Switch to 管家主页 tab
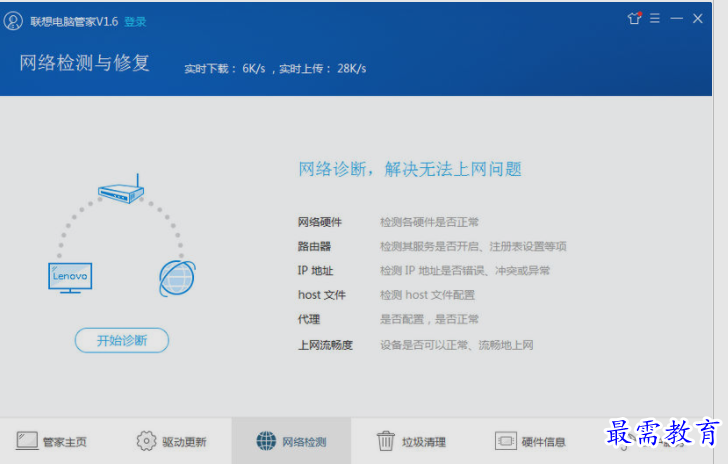This screenshot has width=728, height=464. click(x=51, y=441)
